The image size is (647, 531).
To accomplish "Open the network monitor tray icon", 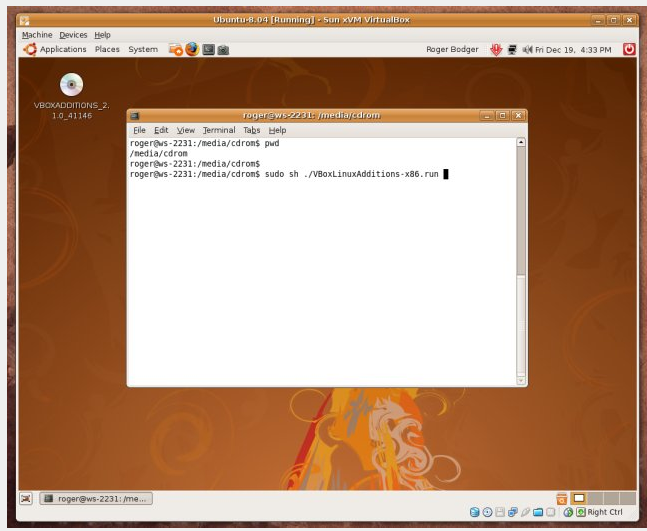I will [x=512, y=50].
